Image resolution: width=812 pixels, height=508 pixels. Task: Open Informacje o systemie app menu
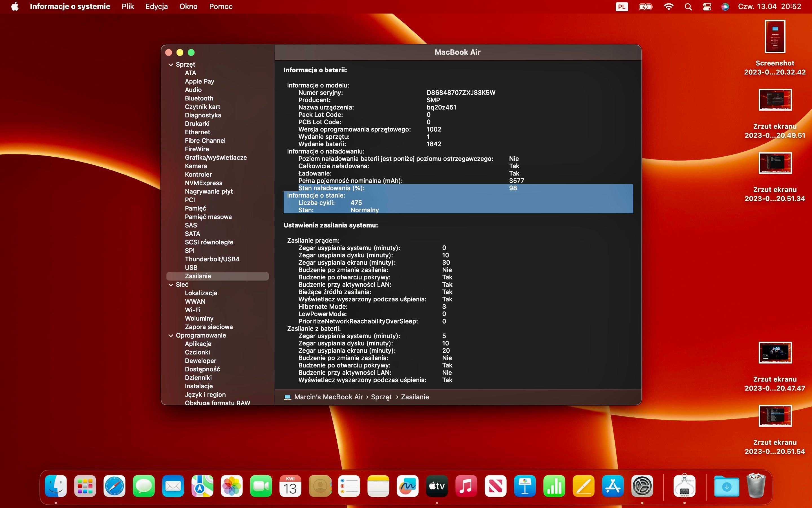pos(70,6)
